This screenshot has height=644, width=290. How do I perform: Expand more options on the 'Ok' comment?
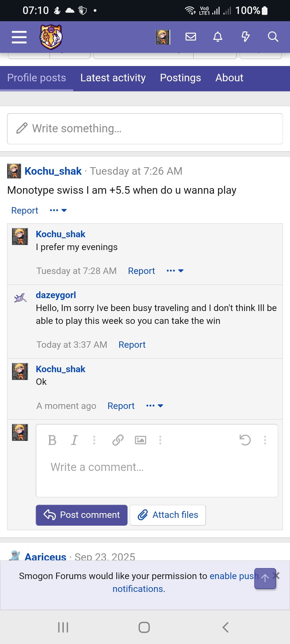point(155,406)
